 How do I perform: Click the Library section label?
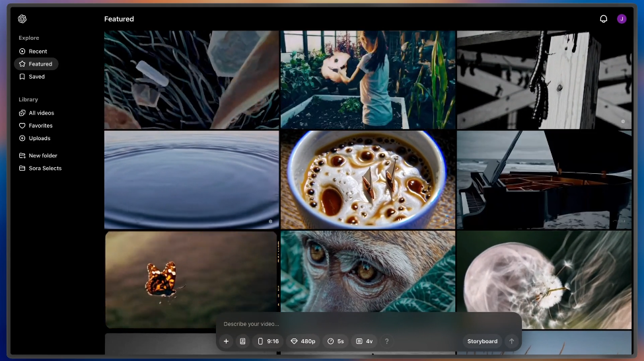(28, 99)
